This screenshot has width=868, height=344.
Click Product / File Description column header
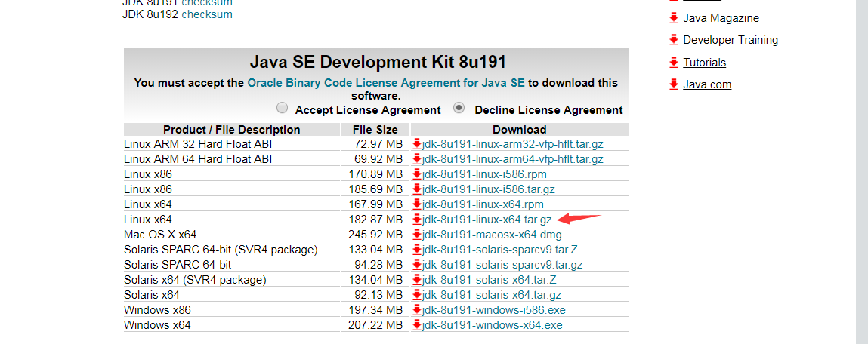pyautogui.click(x=232, y=130)
